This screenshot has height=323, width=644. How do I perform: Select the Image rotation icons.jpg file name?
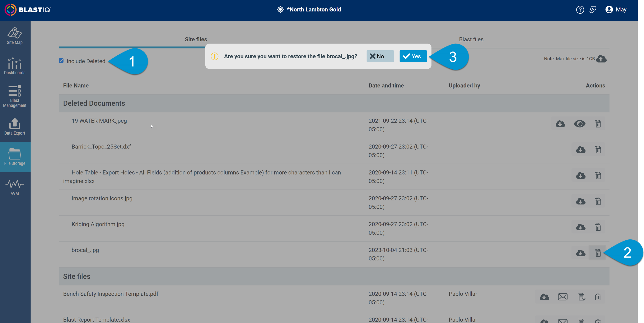[x=102, y=198]
